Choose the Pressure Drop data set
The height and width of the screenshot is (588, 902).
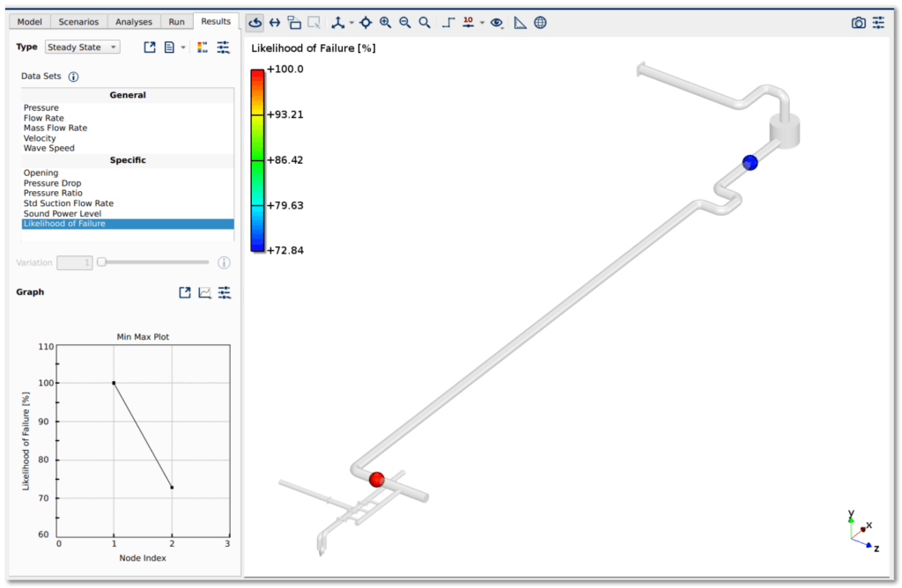[128, 183]
